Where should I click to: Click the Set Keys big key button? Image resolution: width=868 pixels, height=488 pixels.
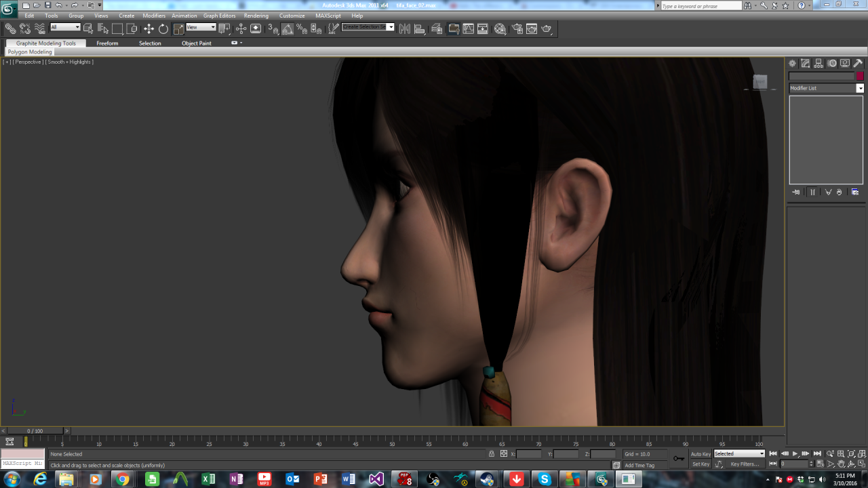(x=679, y=459)
